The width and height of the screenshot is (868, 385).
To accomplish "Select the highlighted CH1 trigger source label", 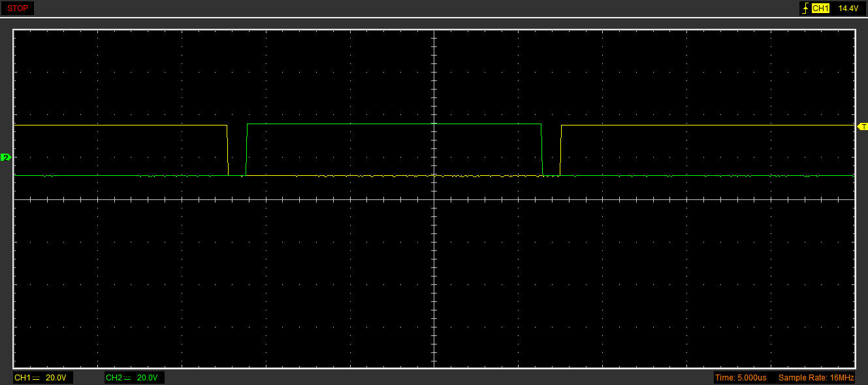I will pyautogui.click(x=820, y=8).
